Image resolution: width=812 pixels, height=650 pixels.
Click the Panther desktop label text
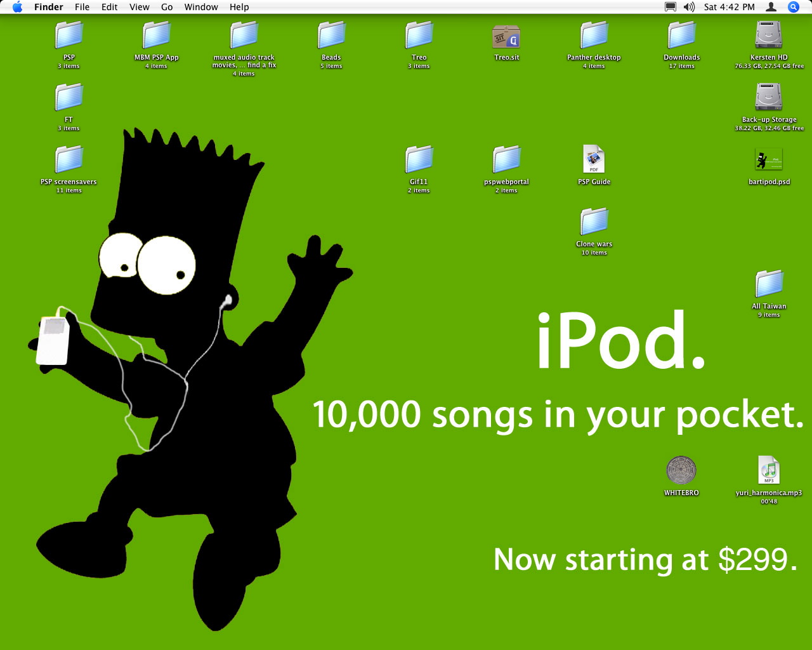[594, 57]
